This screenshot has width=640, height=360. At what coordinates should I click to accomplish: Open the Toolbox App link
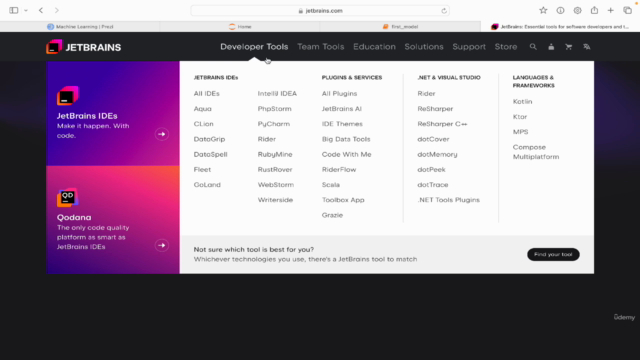pos(343,200)
